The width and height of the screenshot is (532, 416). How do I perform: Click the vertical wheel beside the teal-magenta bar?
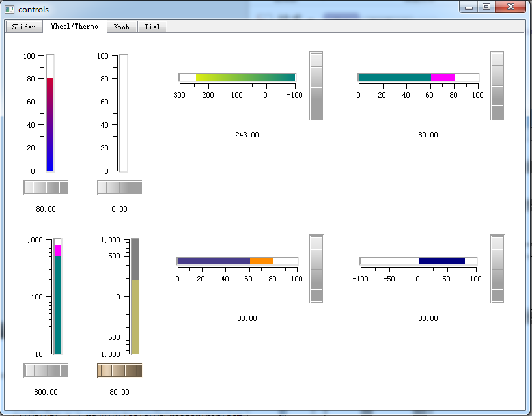(497, 85)
